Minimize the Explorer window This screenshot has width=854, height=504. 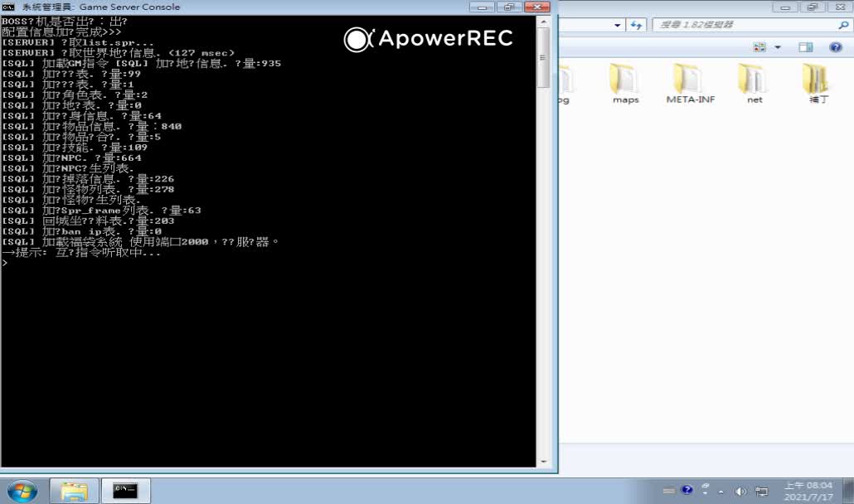(785, 7)
